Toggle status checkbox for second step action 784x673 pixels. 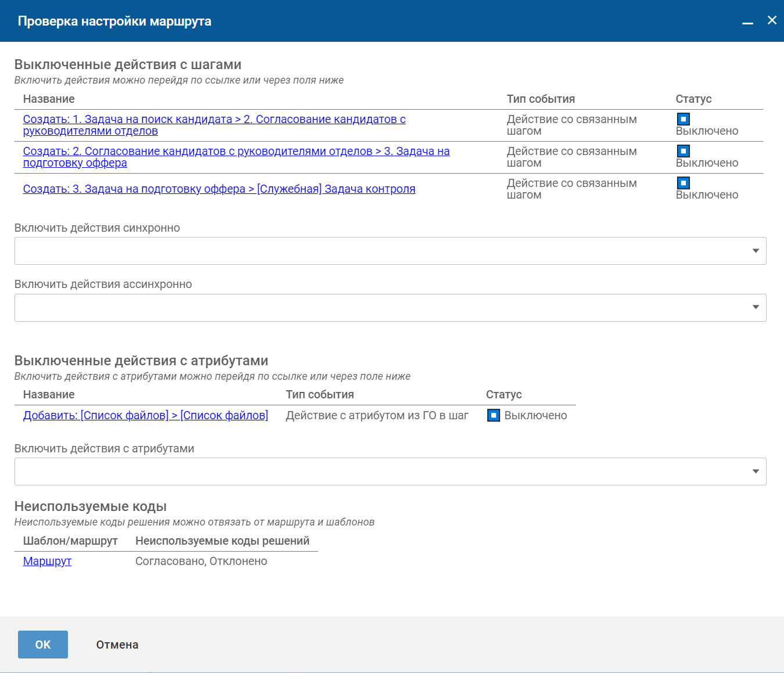click(684, 151)
